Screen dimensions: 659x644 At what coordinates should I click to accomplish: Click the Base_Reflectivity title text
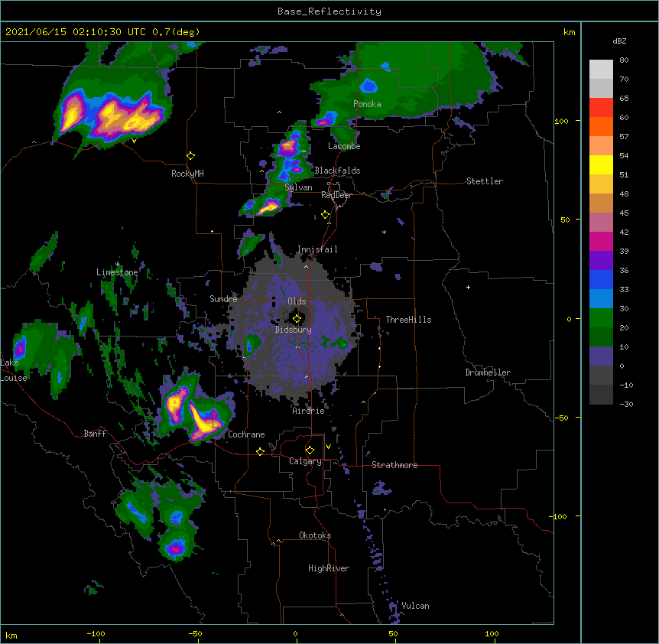[x=329, y=11]
